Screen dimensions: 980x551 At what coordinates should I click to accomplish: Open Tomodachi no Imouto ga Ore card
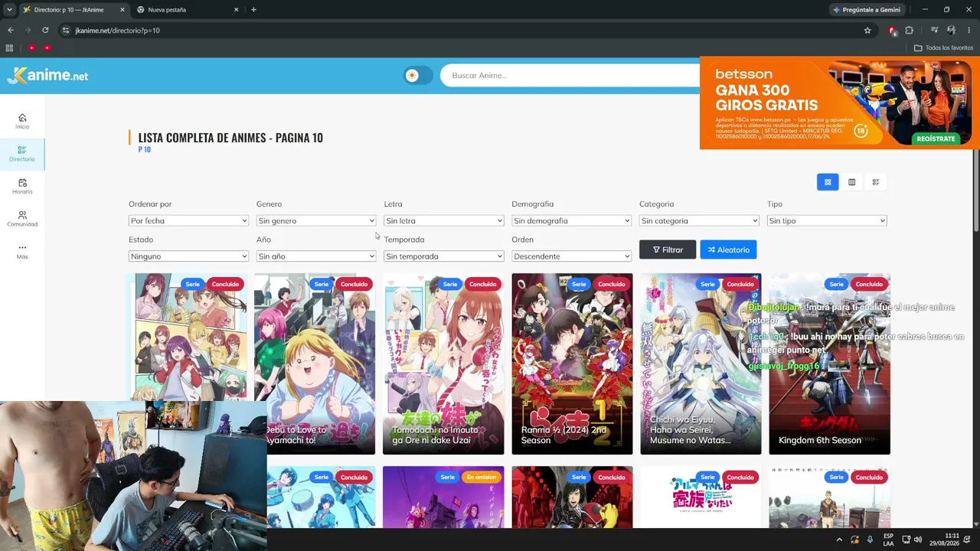click(443, 364)
